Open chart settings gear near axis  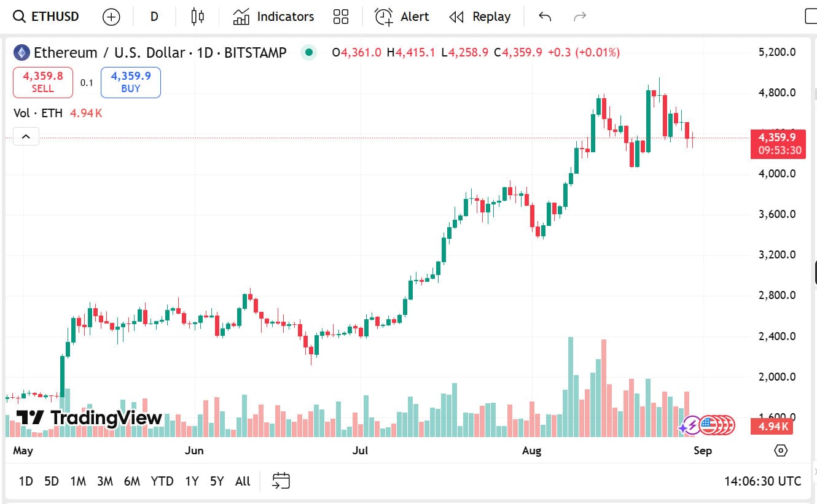(x=781, y=451)
